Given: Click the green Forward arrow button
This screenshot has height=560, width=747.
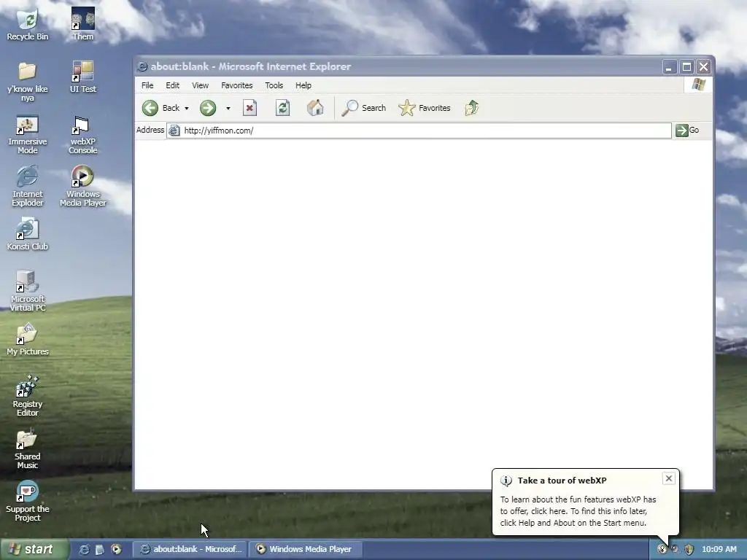Looking at the screenshot, I should [208, 108].
